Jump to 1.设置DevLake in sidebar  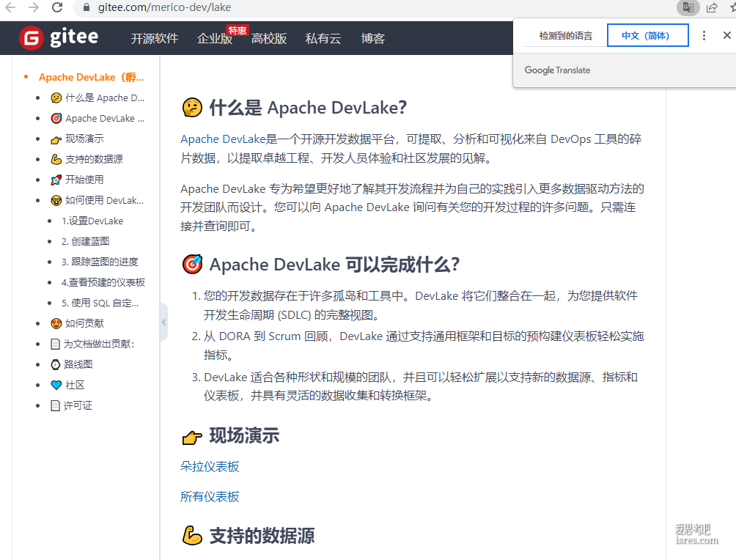point(92,221)
